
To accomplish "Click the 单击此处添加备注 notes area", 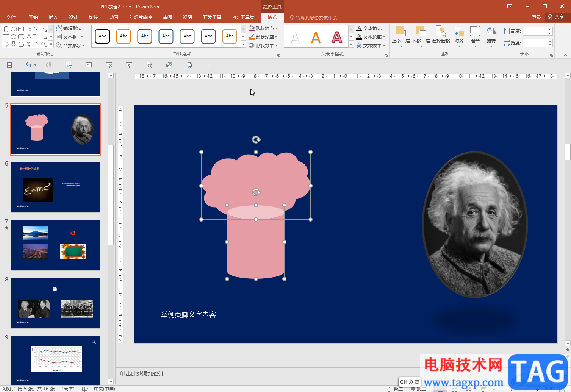I will tap(142, 374).
